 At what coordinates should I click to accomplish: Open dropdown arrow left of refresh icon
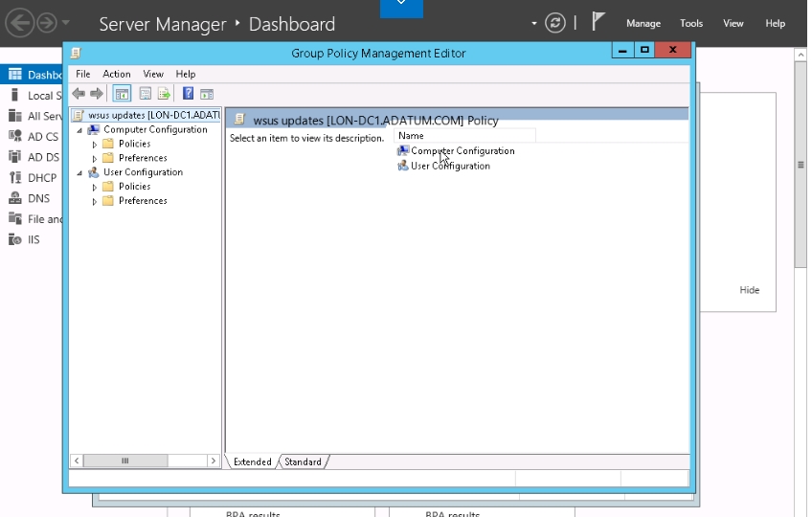(534, 23)
